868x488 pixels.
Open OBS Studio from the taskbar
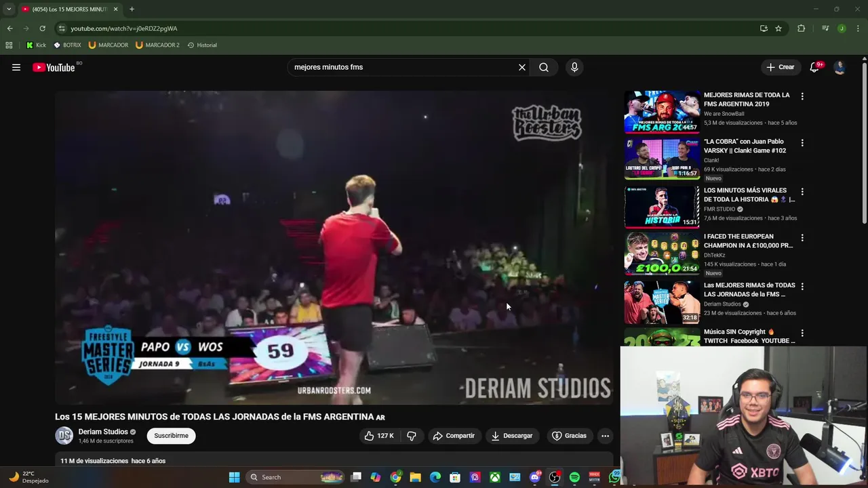555,477
